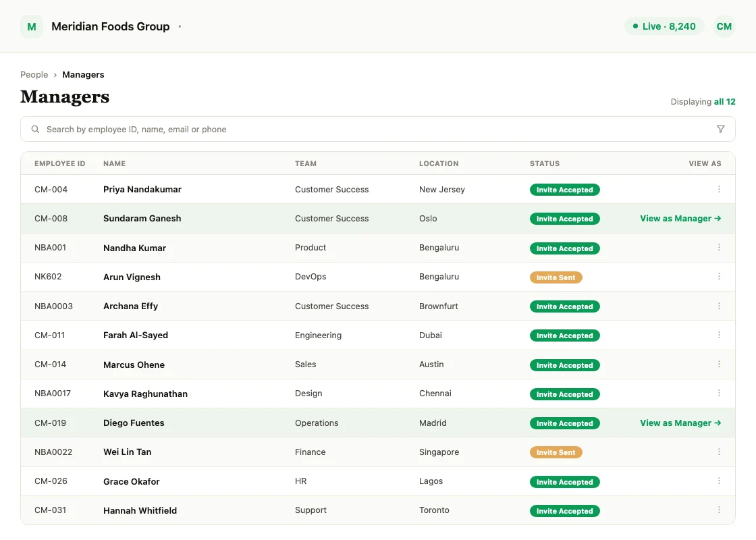Select the name Sundaram Ganesh
Screen dimensions: 756x540
(x=142, y=219)
